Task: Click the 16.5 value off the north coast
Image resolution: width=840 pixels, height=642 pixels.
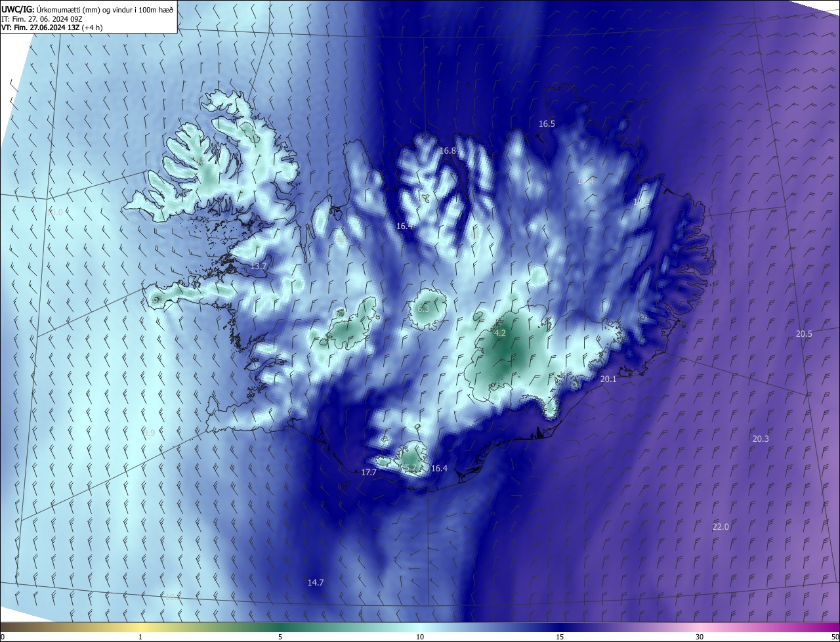Action: click(x=547, y=123)
